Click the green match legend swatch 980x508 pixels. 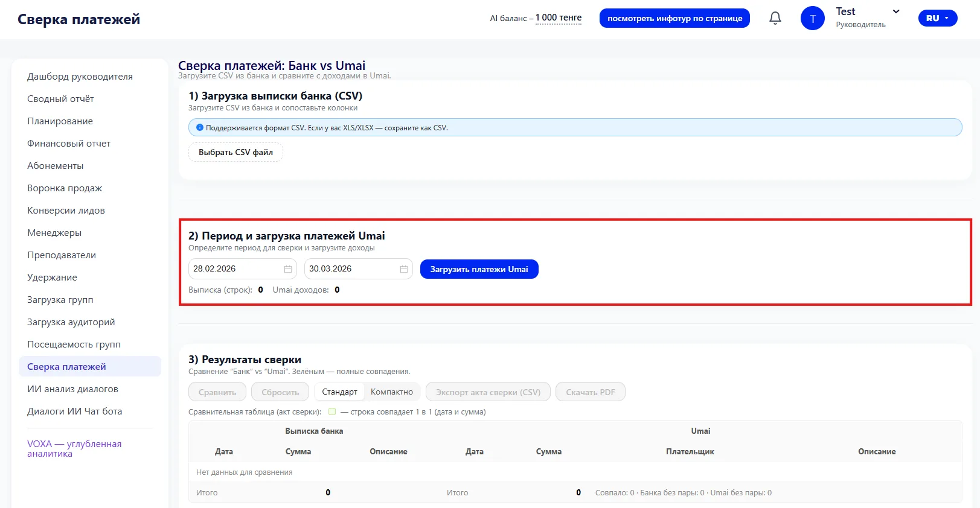(332, 411)
